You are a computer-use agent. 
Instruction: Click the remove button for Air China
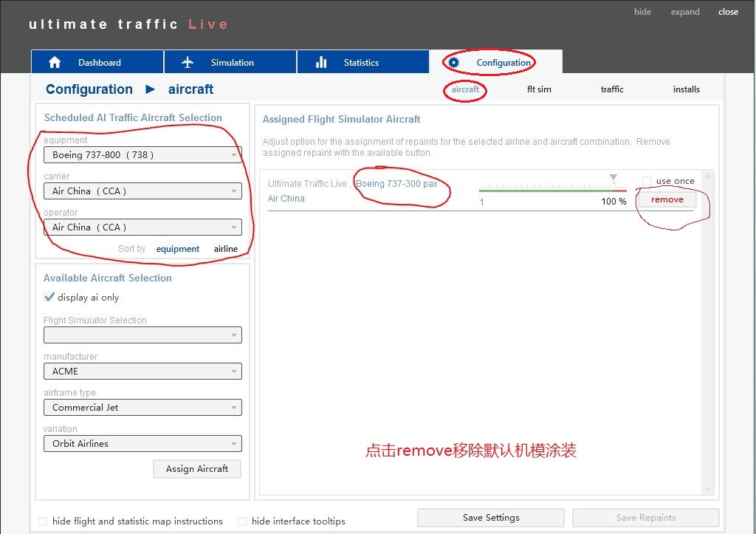point(667,199)
